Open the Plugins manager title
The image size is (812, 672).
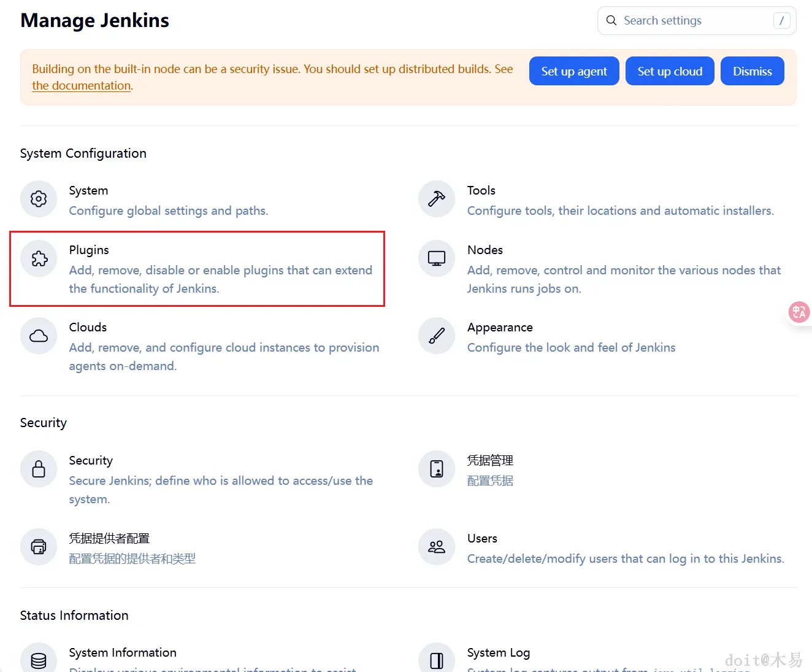(x=89, y=250)
